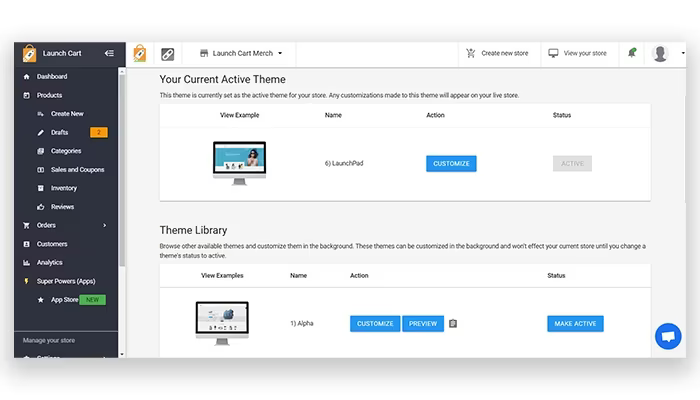Click the Sales and Coupons icon
This screenshot has height=400, width=700.
point(41,170)
